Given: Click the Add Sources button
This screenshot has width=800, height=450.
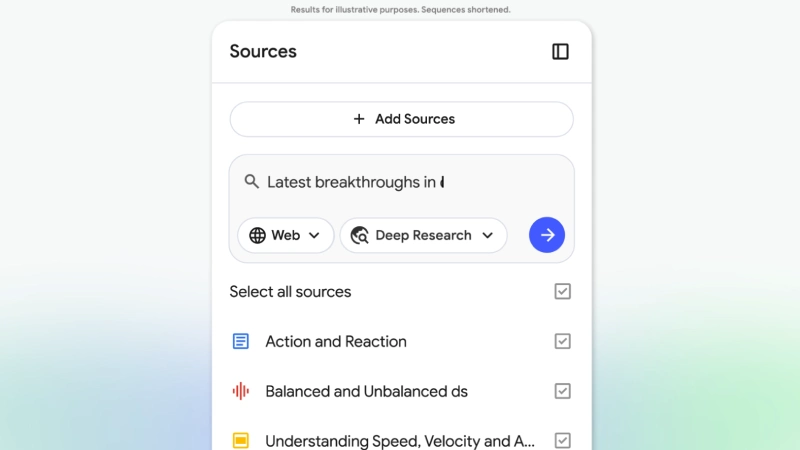Looking at the screenshot, I should [402, 119].
